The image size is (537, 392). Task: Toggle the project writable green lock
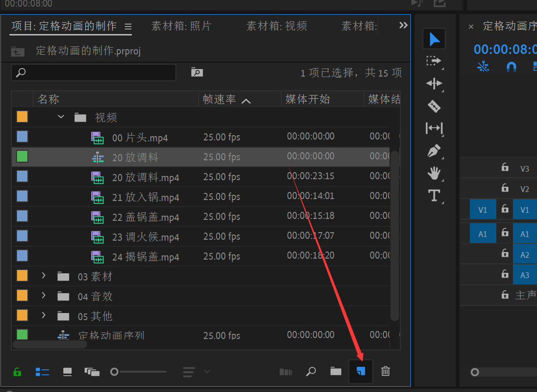(17, 372)
